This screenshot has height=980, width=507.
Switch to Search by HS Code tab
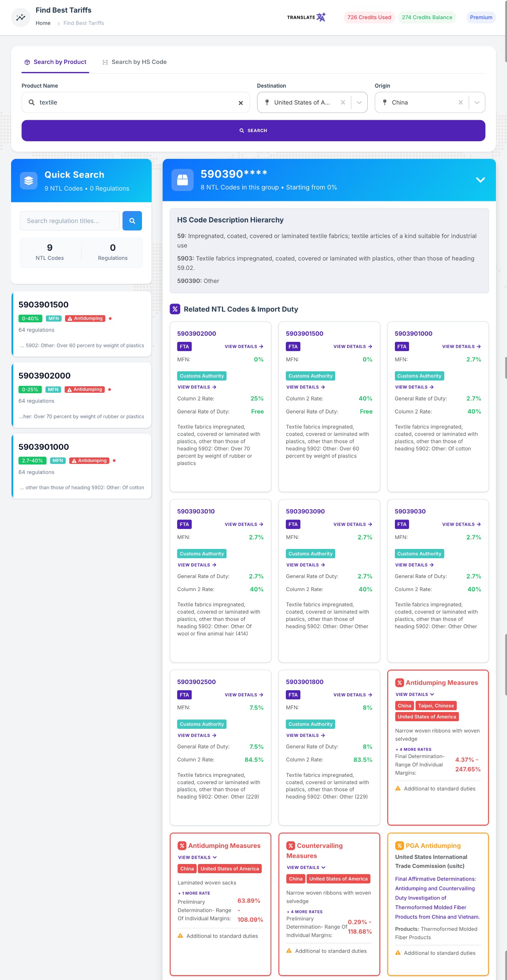click(135, 62)
